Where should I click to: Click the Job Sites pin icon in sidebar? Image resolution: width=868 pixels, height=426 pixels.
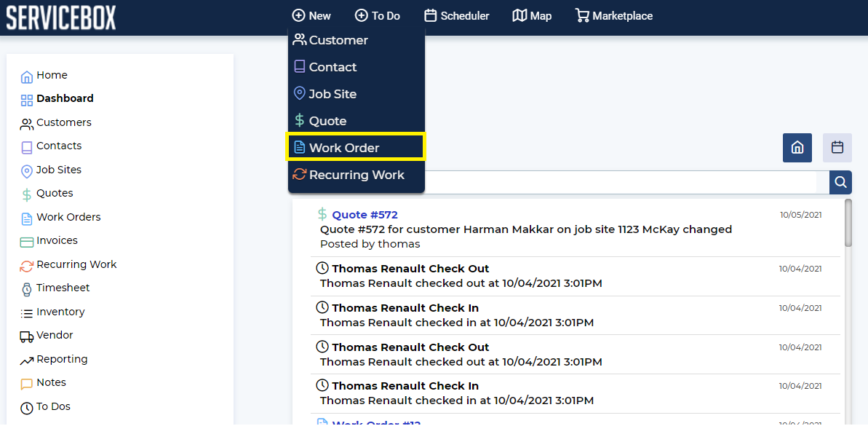(27, 171)
